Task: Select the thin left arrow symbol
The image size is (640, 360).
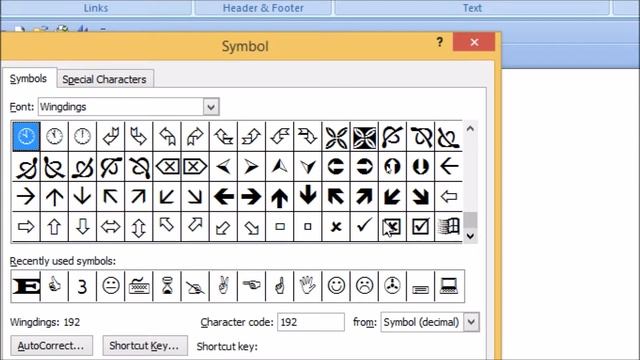Action: (x=449, y=167)
